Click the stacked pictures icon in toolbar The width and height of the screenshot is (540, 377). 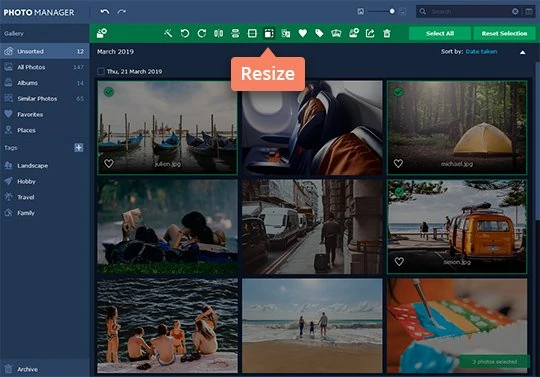coord(336,33)
